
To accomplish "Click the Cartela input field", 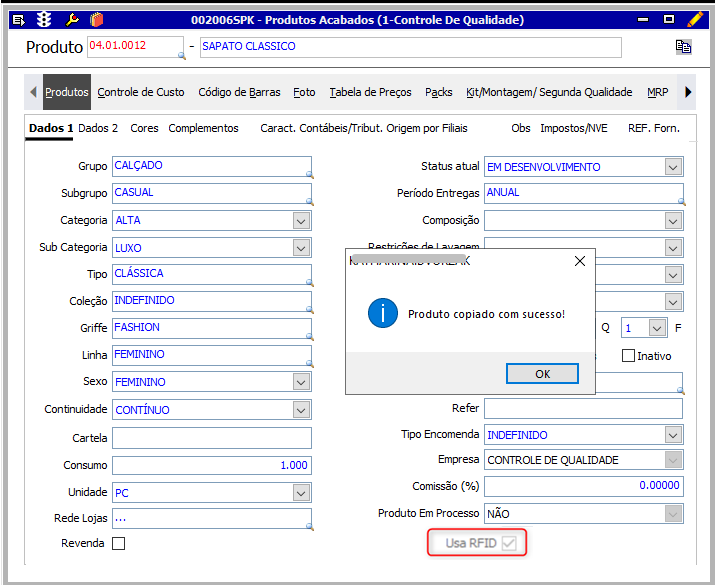I will [211, 438].
